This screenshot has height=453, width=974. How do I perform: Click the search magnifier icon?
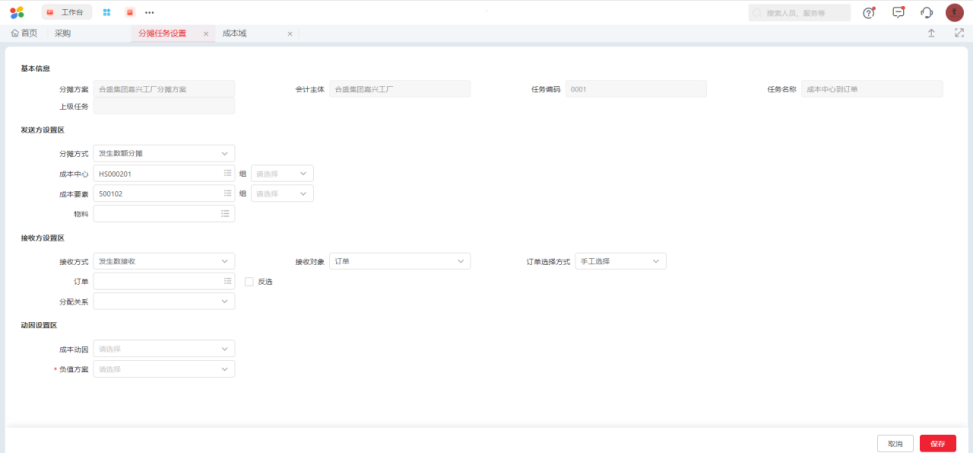click(757, 12)
